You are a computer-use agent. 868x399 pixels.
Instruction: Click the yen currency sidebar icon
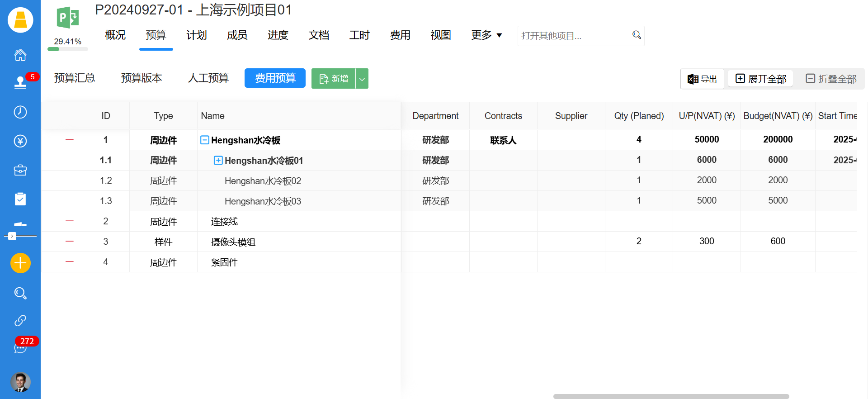20,141
